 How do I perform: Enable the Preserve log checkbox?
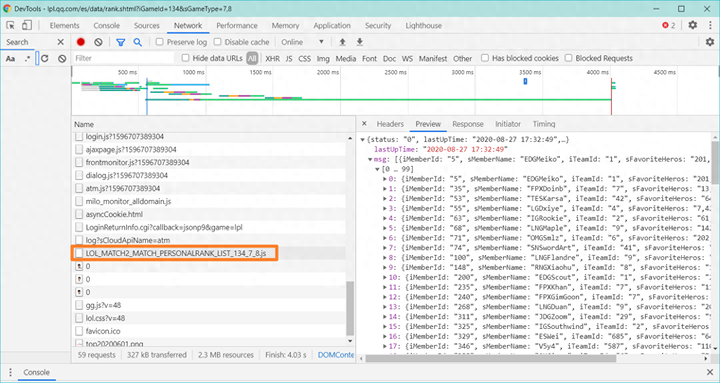(x=159, y=42)
